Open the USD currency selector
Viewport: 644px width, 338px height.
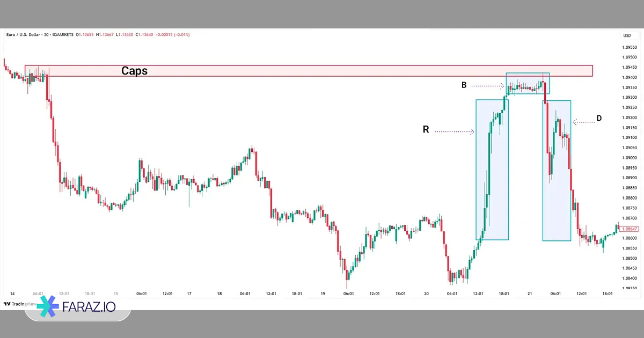(627, 35)
